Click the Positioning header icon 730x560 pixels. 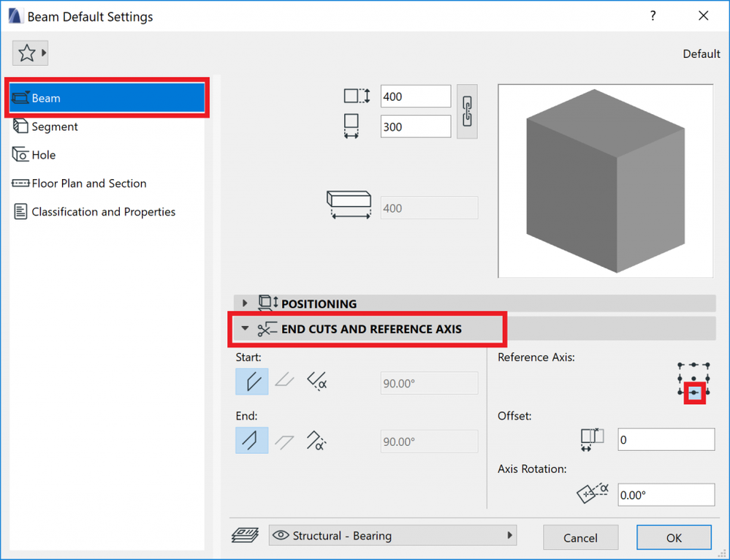(x=268, y=303)
